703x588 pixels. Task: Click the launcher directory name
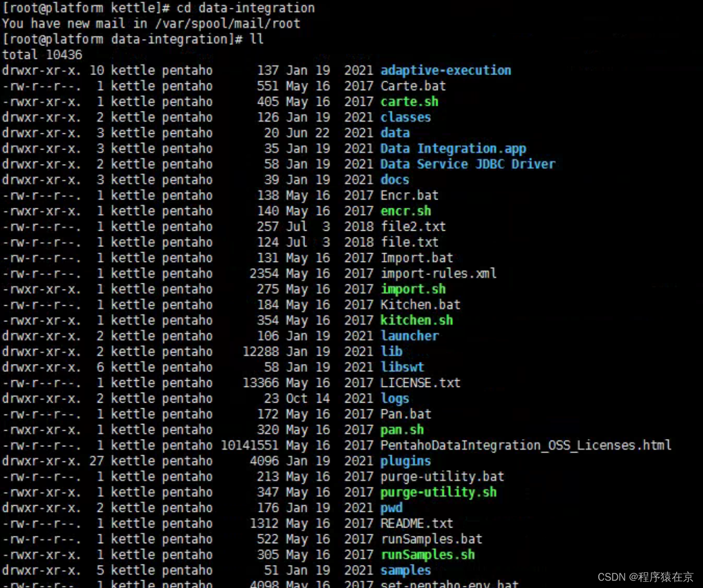tap(409, 336)
